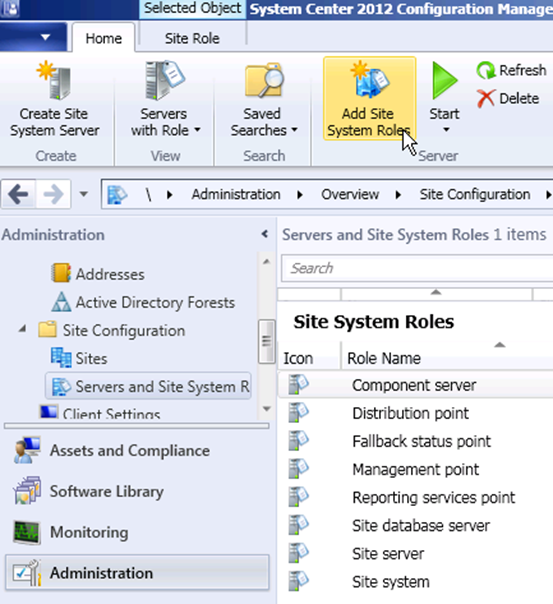This screenshot has width=553, height=604.
Task: Click the Refresh icon in ribbon
Action: coord(486,70)
